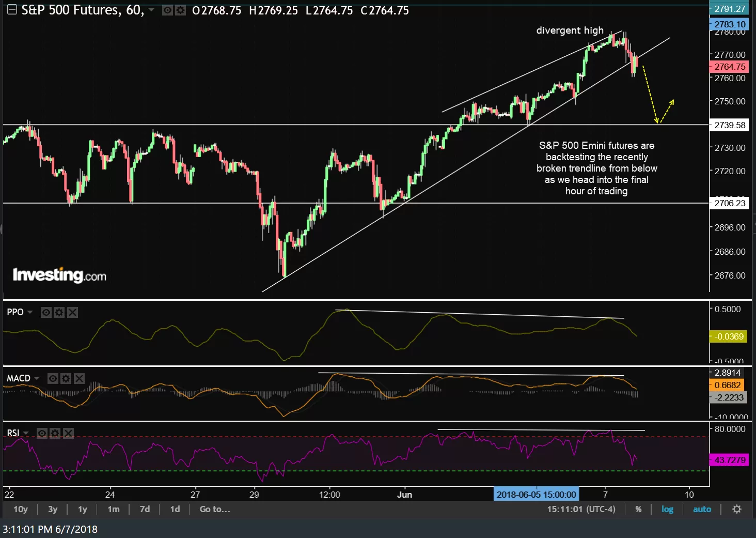
Task: Open RSI indicator settings gear
Action: click(x=55, y=433)
